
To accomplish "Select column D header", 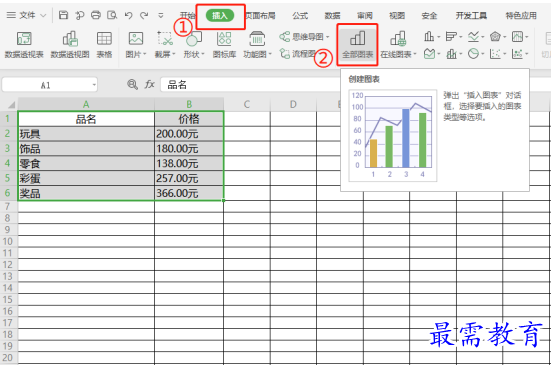I will pyautogui.click(x=293, y=104).
